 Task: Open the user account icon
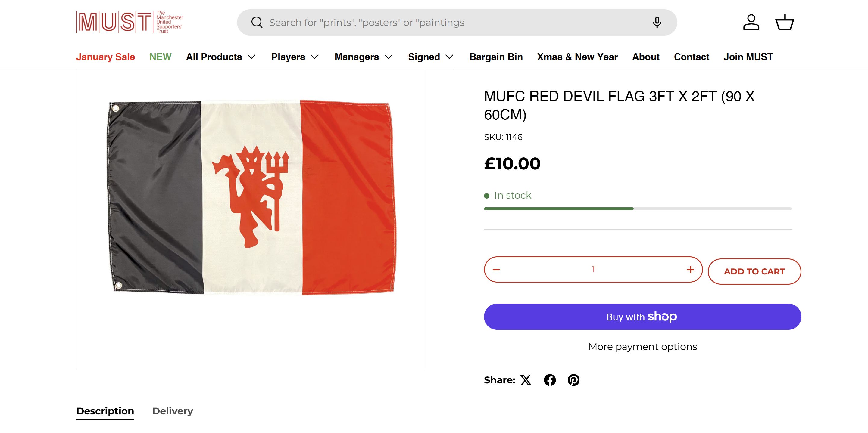click(x=751, y=22)
